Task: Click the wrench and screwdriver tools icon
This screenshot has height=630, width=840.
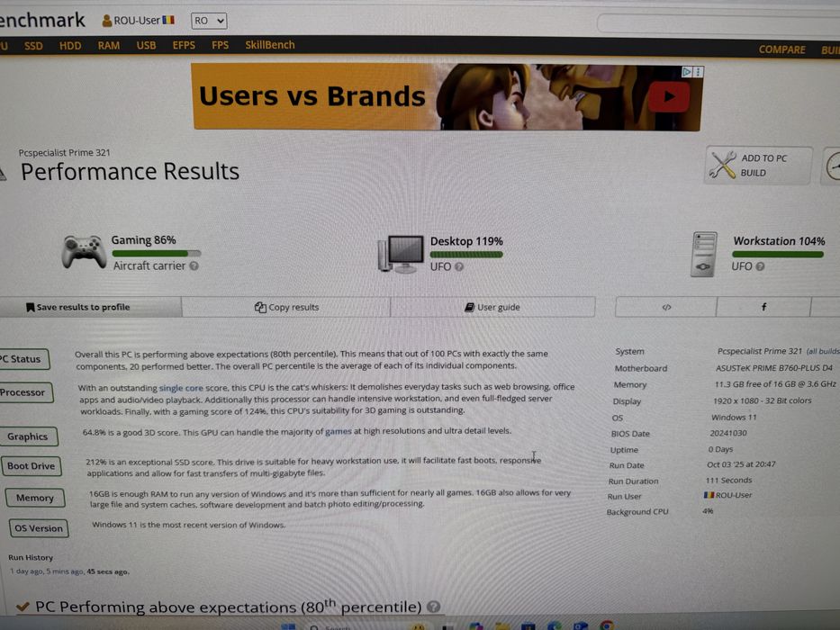Action: coord(722,165)
